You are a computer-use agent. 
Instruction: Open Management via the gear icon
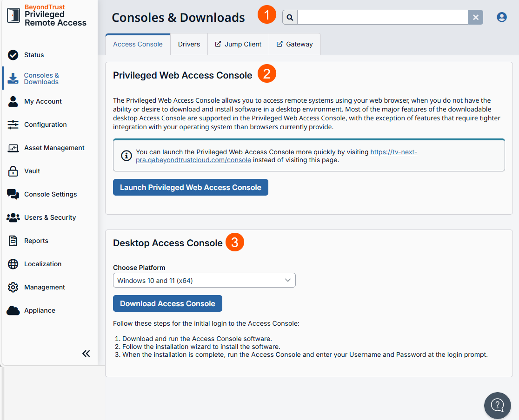(x=13, y=287)
